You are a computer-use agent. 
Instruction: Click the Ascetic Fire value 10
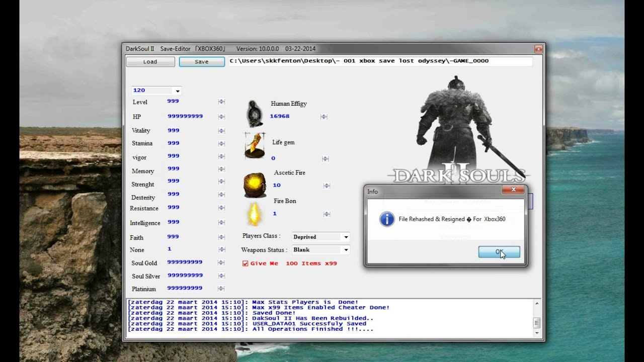pos(277,185)
